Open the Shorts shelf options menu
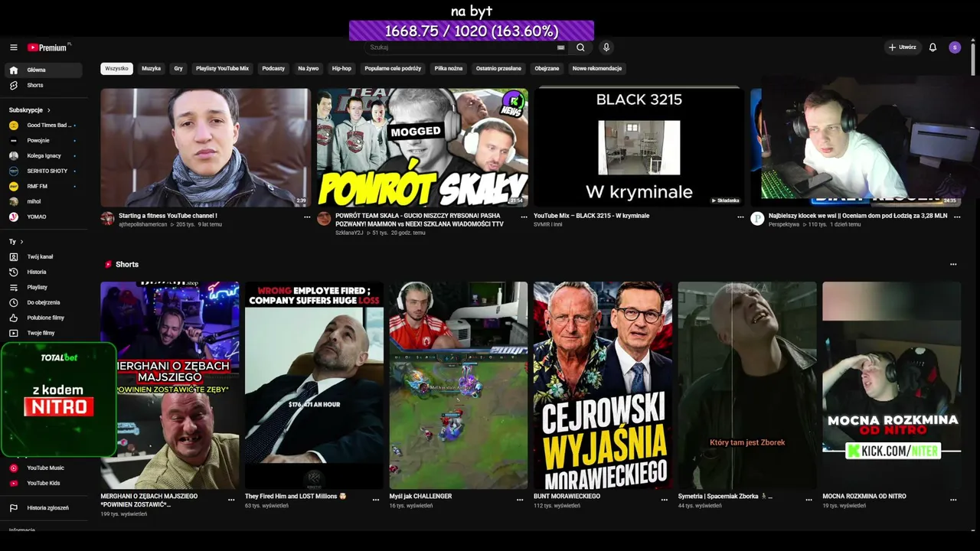Screen dimensions: 980x551 953,265
